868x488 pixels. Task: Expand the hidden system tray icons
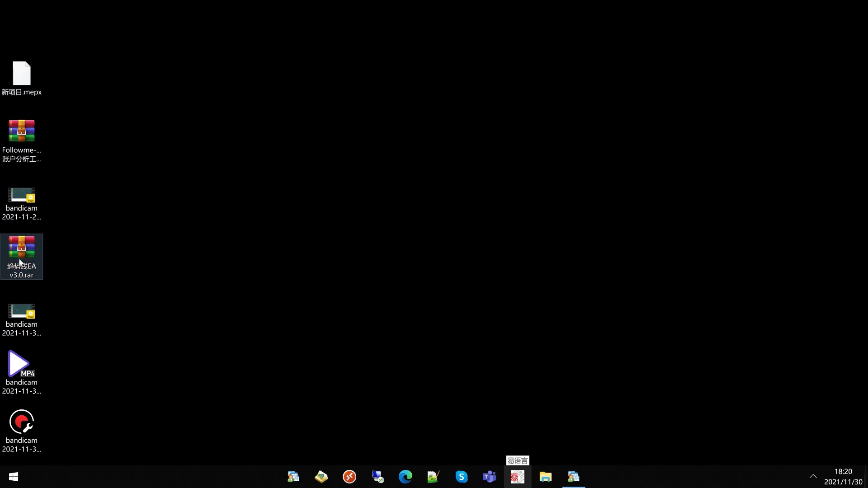click(x=813, y=477)
